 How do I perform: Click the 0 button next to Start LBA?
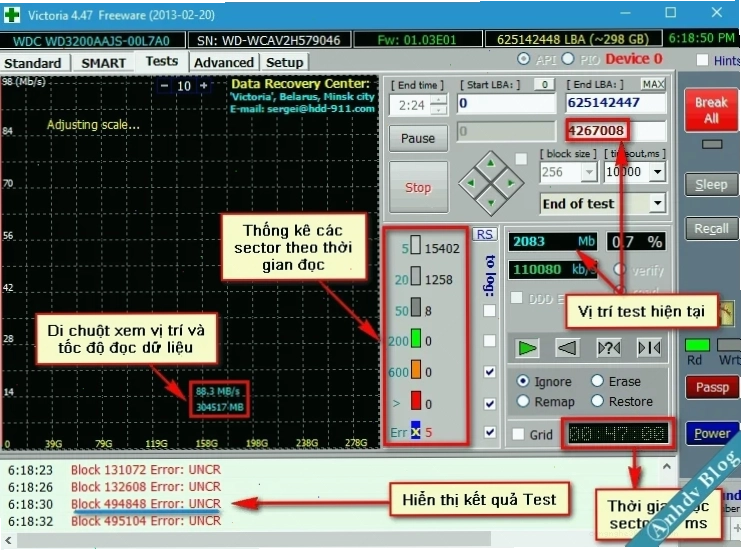click(x=544, y=85)
